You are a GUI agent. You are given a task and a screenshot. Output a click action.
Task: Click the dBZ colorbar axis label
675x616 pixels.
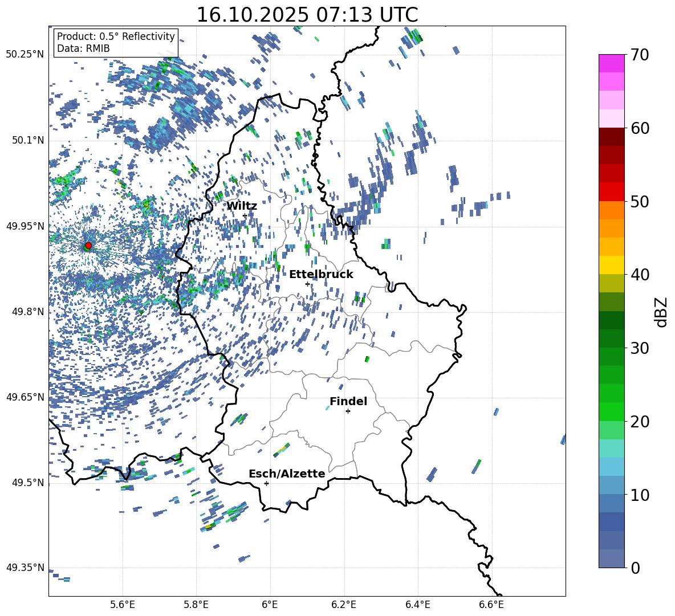click(662, 312)
